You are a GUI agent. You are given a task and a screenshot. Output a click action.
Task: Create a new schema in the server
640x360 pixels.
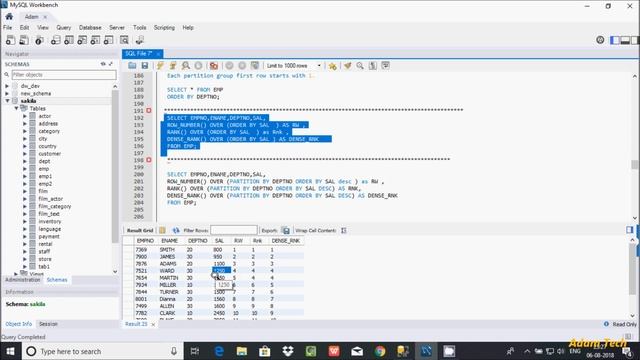[56, 40]
